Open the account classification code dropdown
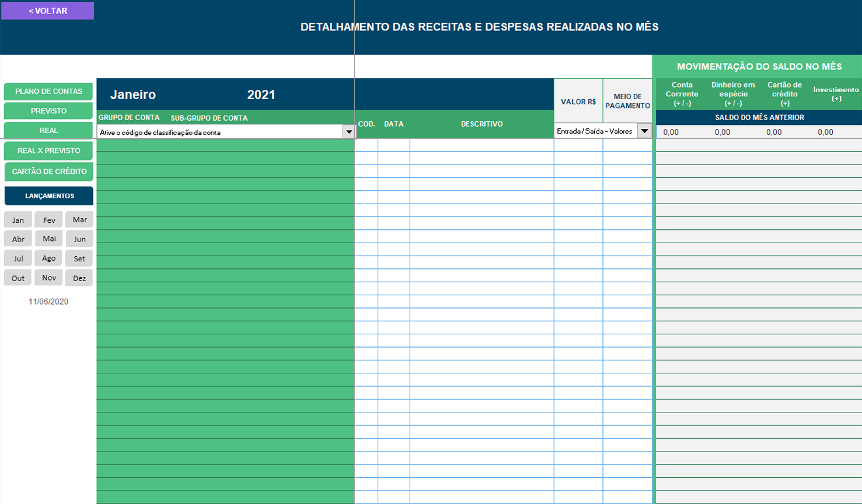 [349, 132]
